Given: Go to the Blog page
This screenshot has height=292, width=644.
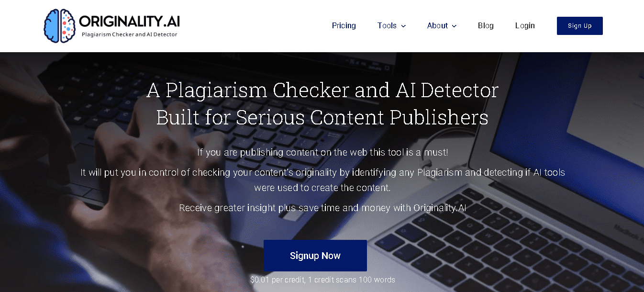Looking at the screenshot, I should pos(486,26).
